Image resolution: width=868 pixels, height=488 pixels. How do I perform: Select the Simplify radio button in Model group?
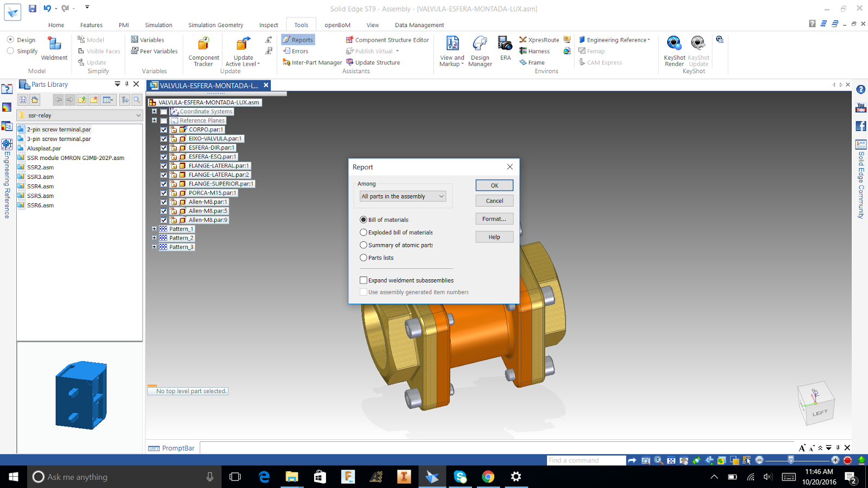pos(10,51)
